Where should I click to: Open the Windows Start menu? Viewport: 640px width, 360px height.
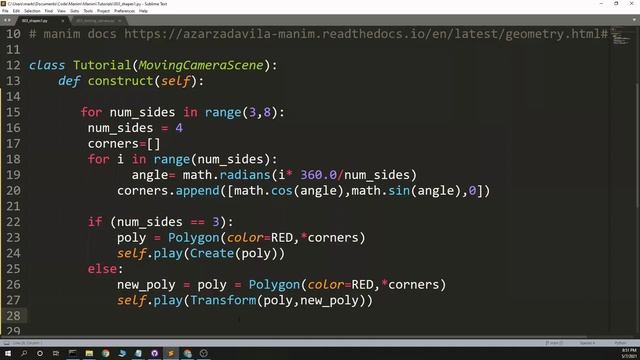pyautogui.click(x=8, y=353)
